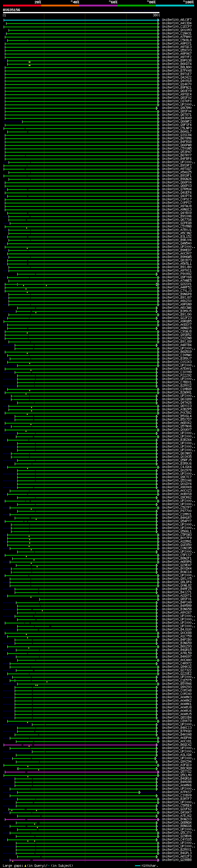Open hit UniRef100_Q5TN06
This screenshot has width=197, height=868.
coord(177,426)
